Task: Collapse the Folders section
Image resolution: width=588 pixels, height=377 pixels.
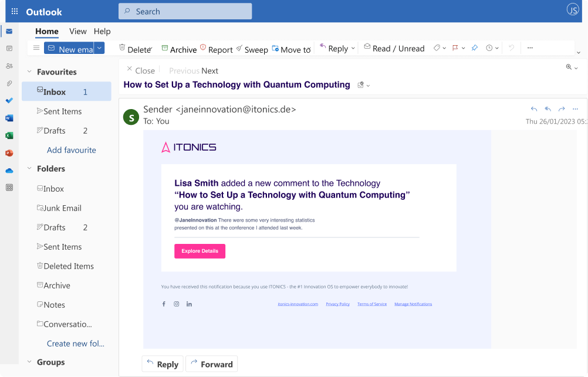Action: tap(29, 168)
